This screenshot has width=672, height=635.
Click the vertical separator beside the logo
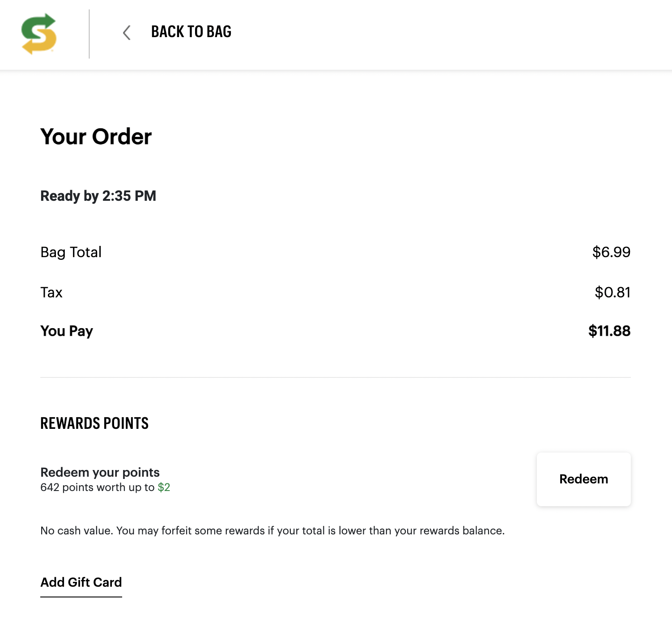(89, 34)
